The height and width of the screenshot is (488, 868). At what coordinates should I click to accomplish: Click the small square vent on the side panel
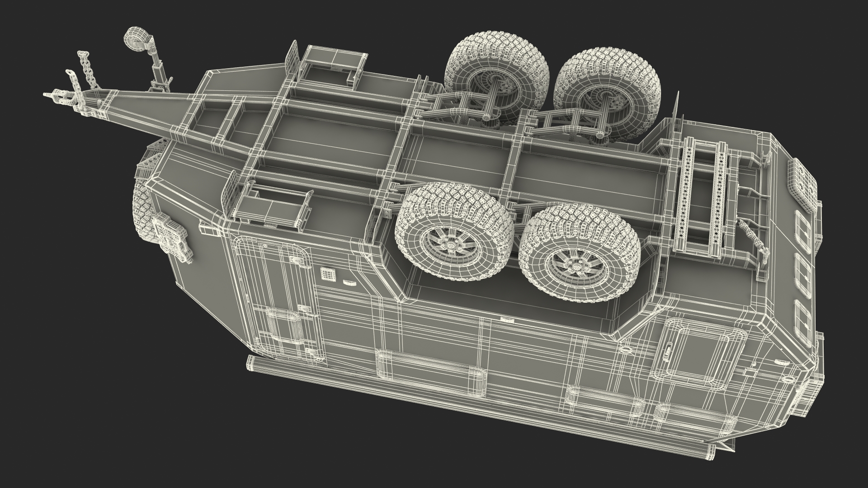tap(327, 273)
